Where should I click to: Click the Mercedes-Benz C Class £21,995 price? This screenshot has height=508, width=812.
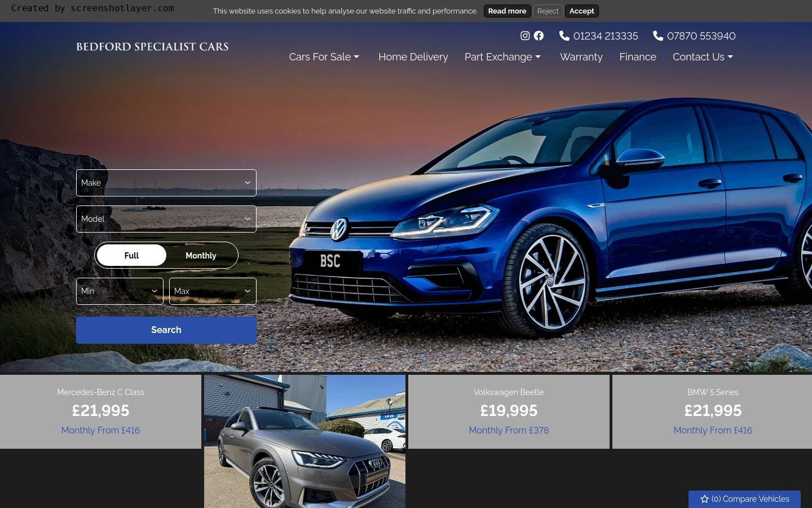coord(100,410)
